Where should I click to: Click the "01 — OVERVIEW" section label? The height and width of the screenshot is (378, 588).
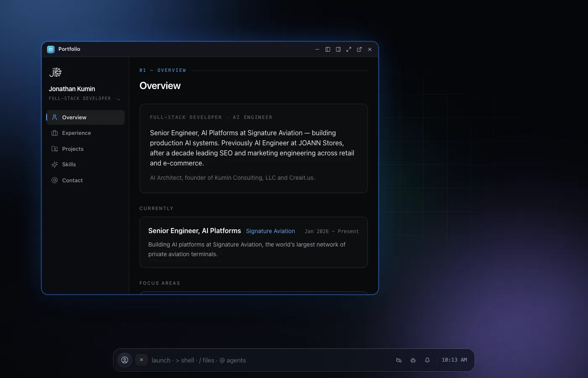[163, 71]
